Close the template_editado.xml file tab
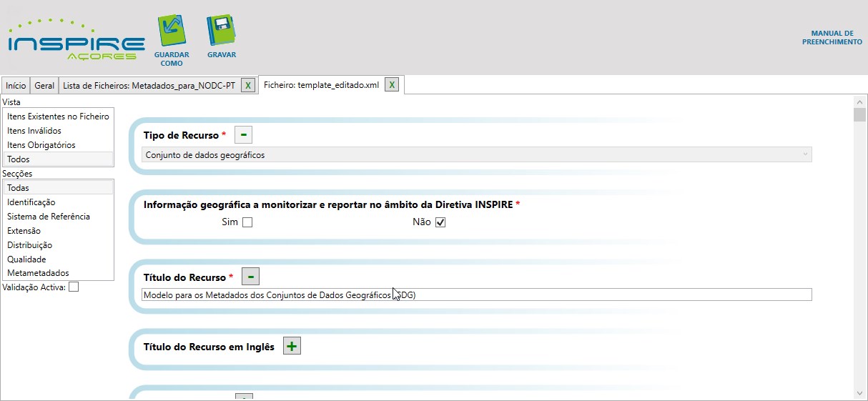This screenshot has height=401, width=868. pos(391,84)
